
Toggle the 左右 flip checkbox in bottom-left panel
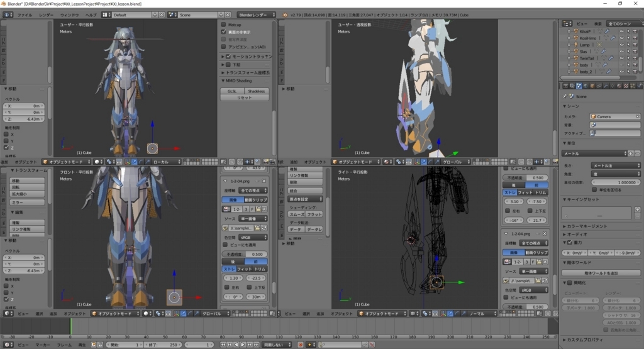click(226, 287)
